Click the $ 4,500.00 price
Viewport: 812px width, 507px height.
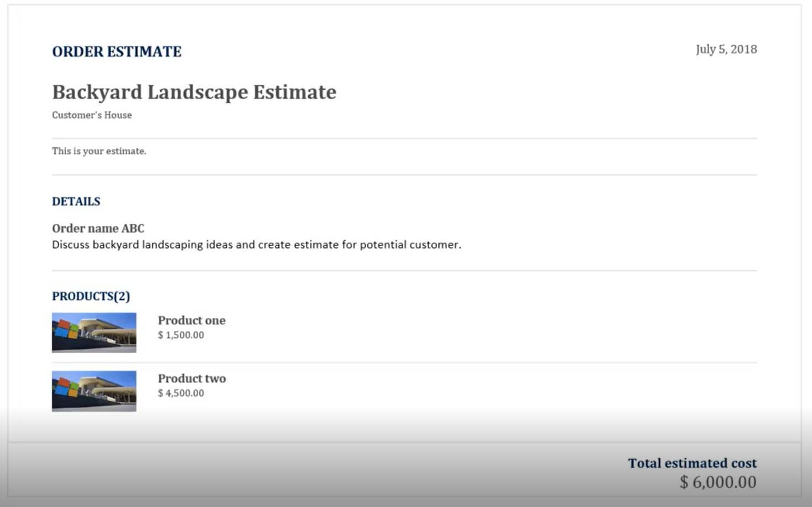pyautogui.click(x=181, y=393)
